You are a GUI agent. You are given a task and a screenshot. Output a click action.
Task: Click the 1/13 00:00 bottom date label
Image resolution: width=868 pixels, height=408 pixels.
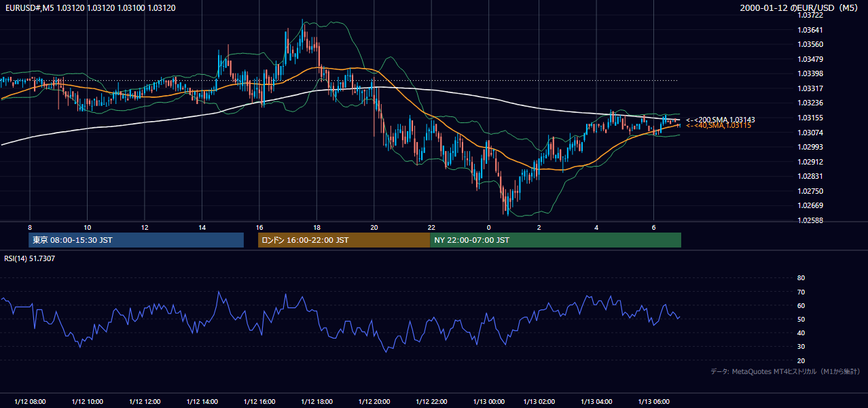tap(489, 402)
